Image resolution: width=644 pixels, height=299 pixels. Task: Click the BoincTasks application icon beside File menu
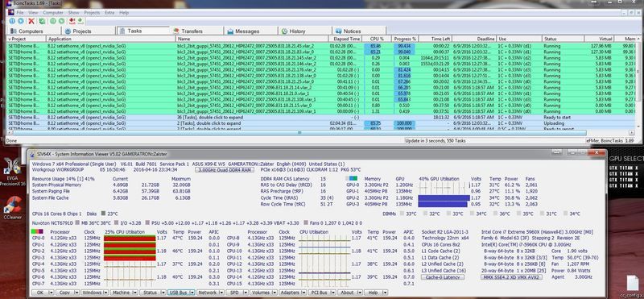click(x=11, y=12)
